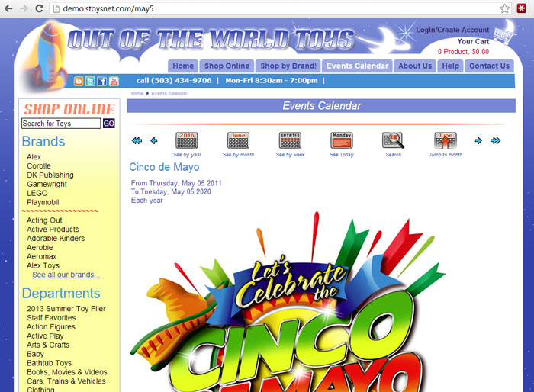Image resolution: width=534 pixels, height=392 pixels.
Task: Open the Acting Out link
Action: [x=44, y=220]
